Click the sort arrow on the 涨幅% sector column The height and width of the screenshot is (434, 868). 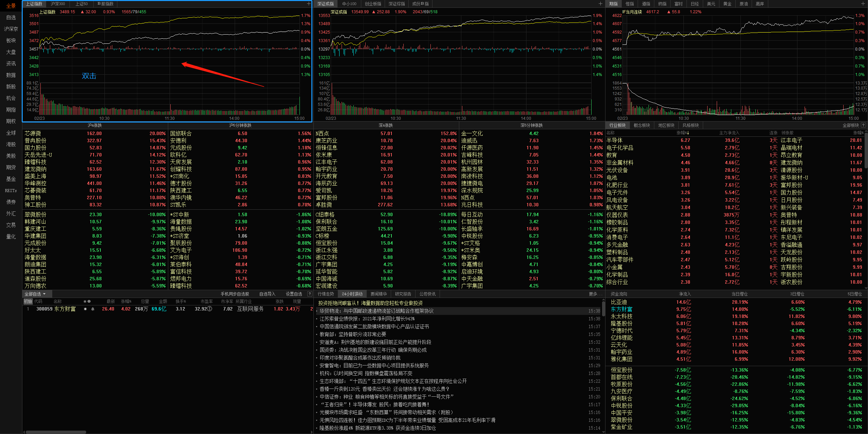688,133
